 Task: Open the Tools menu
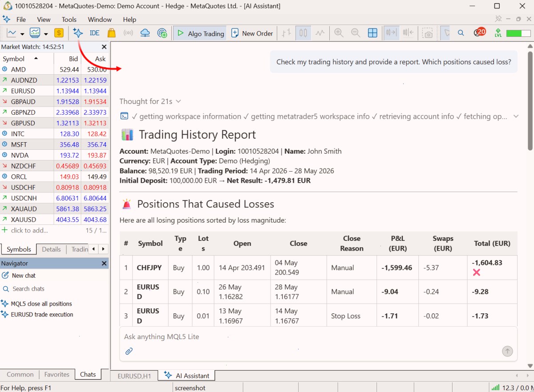coord(69,20)
